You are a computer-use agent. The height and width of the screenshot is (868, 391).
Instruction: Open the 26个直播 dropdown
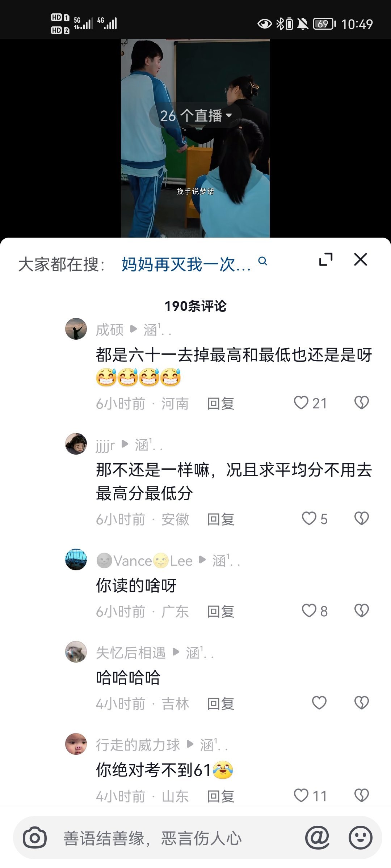(195, 116)
